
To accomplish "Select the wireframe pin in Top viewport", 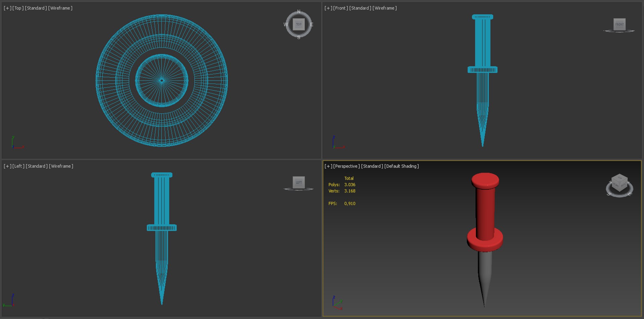I will click(162, 81).
